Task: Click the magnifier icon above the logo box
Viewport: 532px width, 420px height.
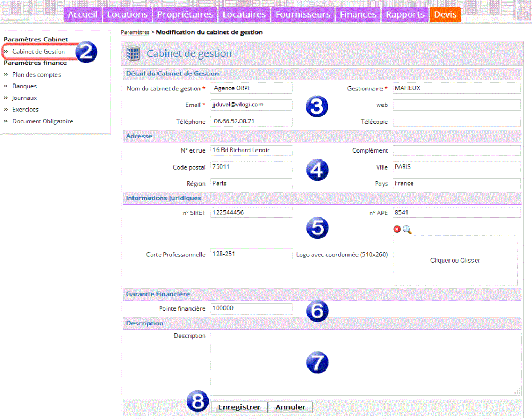Action: coord(407,230)
